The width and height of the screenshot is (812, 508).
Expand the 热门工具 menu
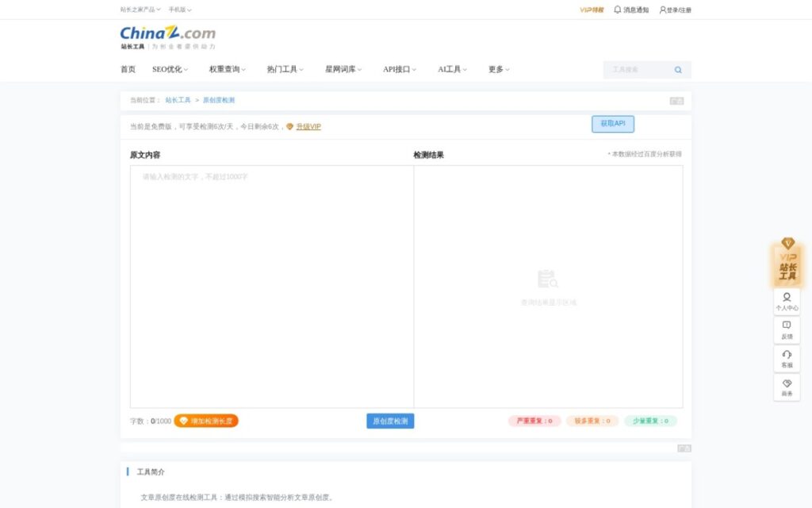(x=285, y=70)
